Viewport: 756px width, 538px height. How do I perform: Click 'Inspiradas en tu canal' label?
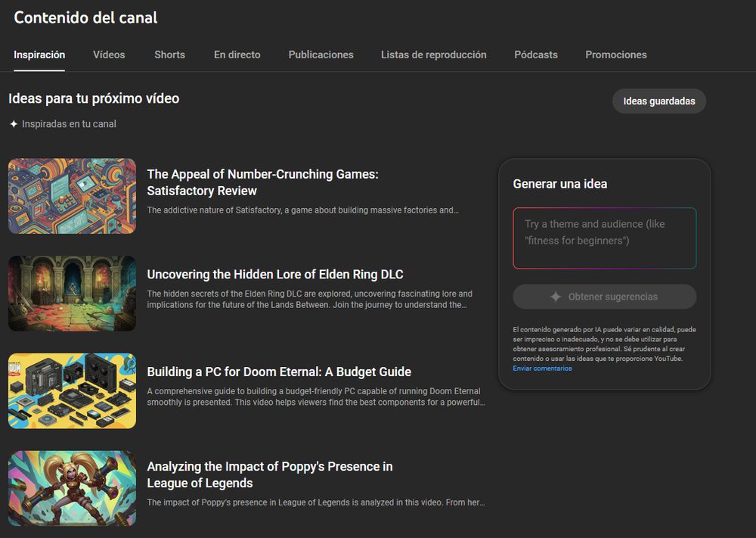tap(69, 124)
